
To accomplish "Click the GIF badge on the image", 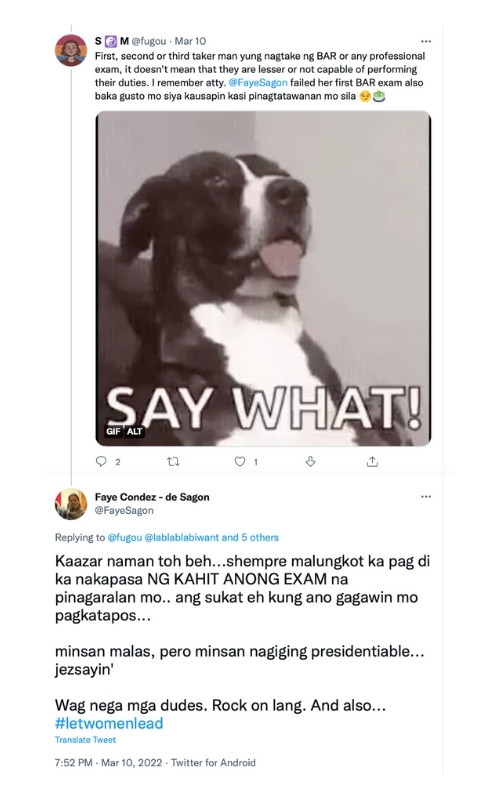I will click(113, 432).
